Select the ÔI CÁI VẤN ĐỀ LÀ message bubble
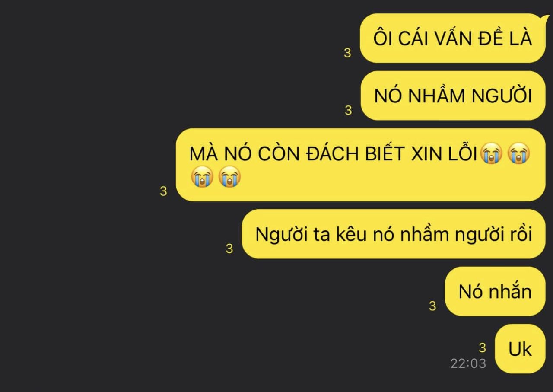553x392 pixels. [x=453, y=38]
